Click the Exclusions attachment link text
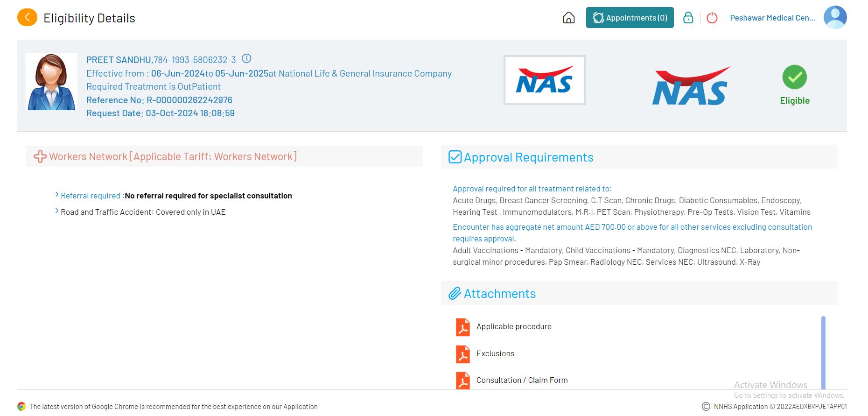The width and height of the screenshot is (868, 416). (x=495, y=354)
